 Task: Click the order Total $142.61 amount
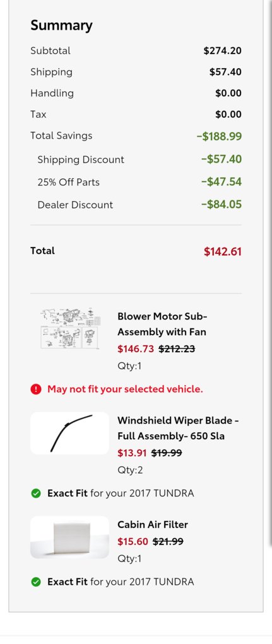tap(223, 251)
